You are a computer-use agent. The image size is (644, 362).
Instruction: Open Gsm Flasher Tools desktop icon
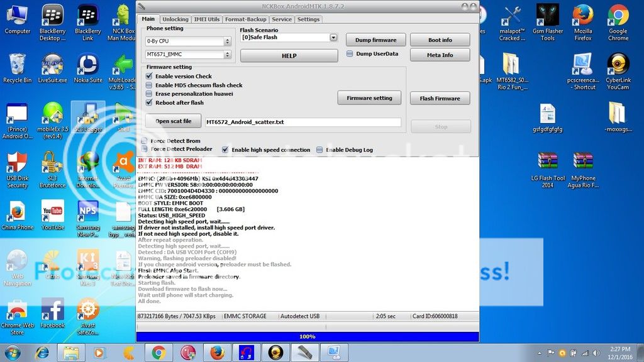click(x=547, y=18)
